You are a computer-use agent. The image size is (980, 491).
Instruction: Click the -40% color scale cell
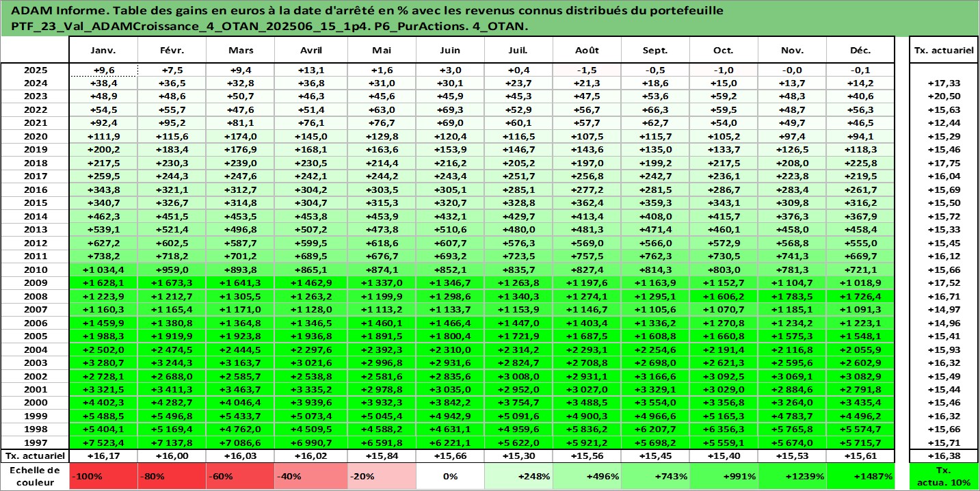click(311, 476)
